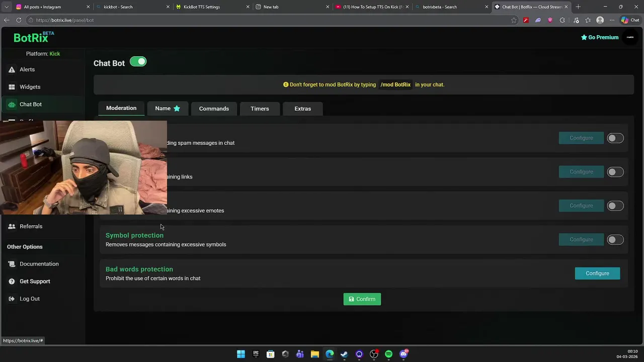The image size is (644, 362).
Task: Open Spotify from the taskbar
Action: coord(388,354)
